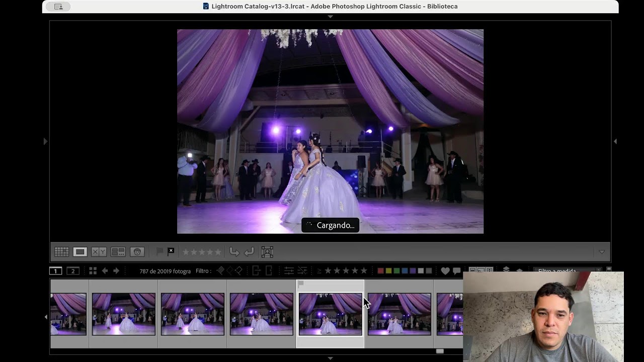Screen dimensions: 644x362
Task: Filter by rejected photos
Action: coord(239,270)
